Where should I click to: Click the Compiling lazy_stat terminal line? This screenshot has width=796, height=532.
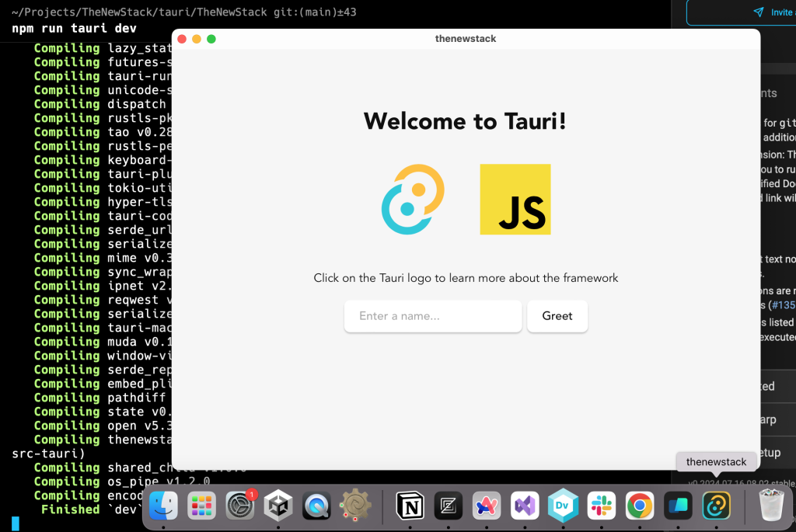click(103, 48)
